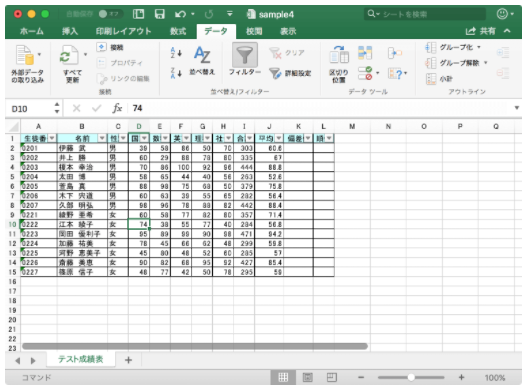Select column M header

click(352, 126)
